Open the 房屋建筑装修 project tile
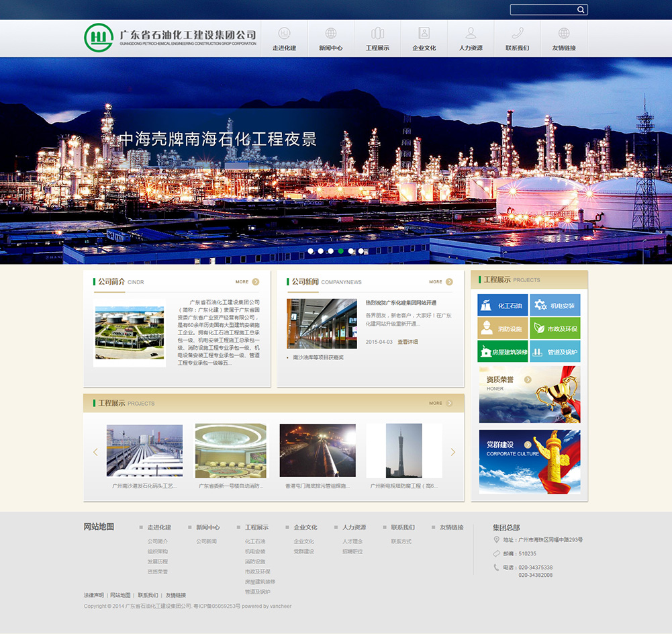The height and width of the screenshot is (634, 672). [503, 351]
